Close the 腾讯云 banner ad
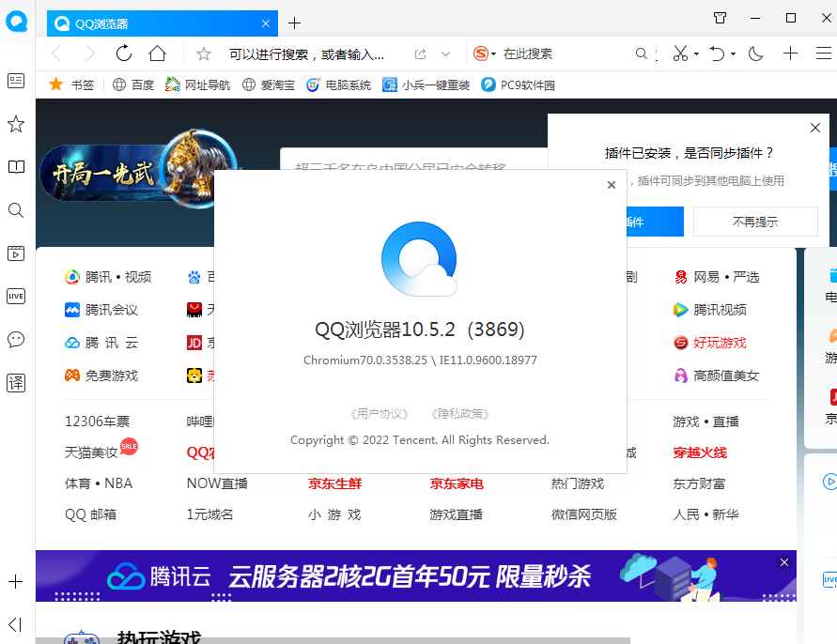The height and width of the screenshot is (644, 837). point(784,562)
